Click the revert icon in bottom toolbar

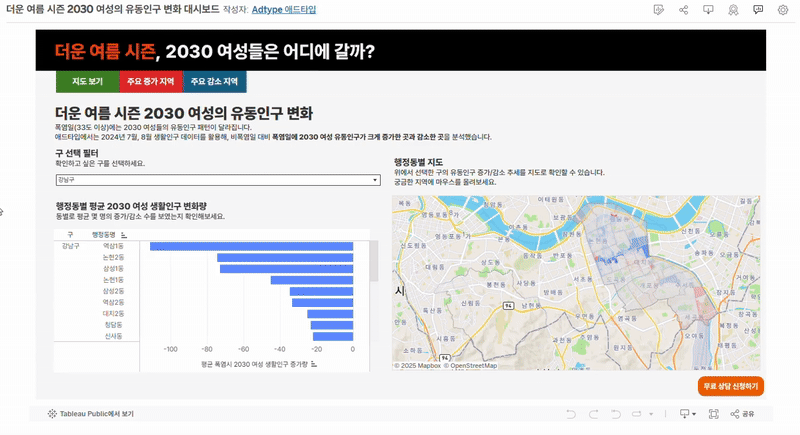pos(616,414)
